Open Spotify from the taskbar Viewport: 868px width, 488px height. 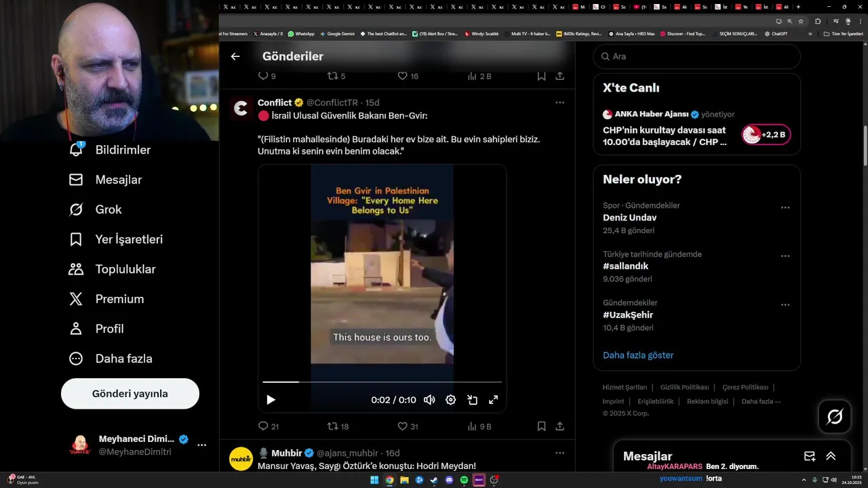pos(465,480)
